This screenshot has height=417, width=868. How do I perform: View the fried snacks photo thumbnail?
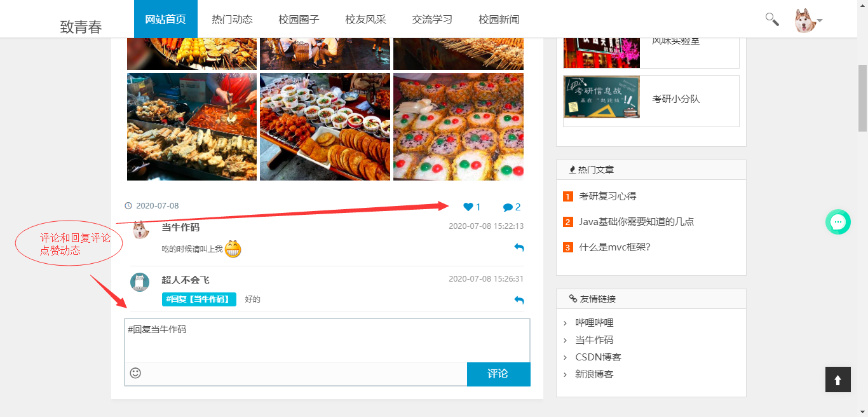tap(192, 126)
